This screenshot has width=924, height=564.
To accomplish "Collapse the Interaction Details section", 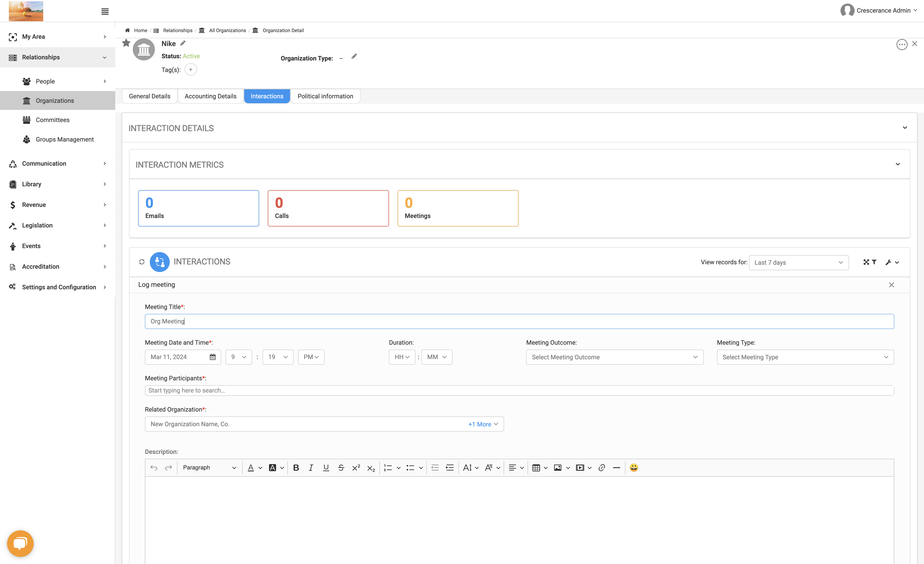I will (x=905, y=128).
